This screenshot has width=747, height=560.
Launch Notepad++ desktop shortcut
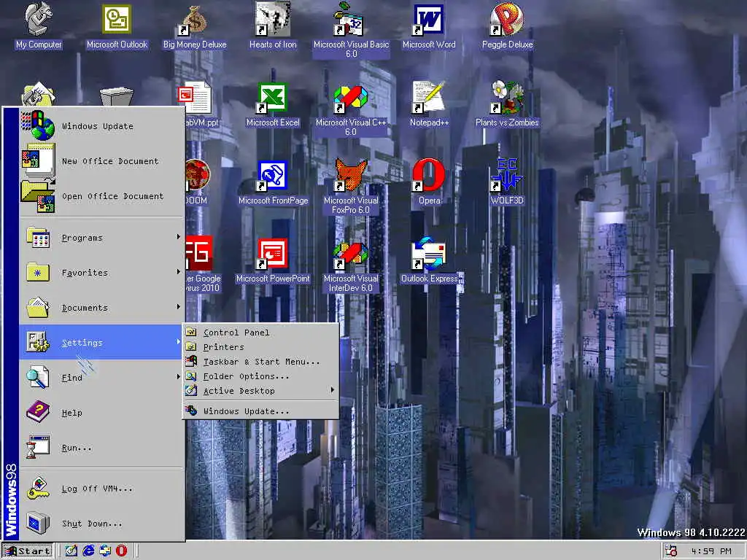click(429, 105)
